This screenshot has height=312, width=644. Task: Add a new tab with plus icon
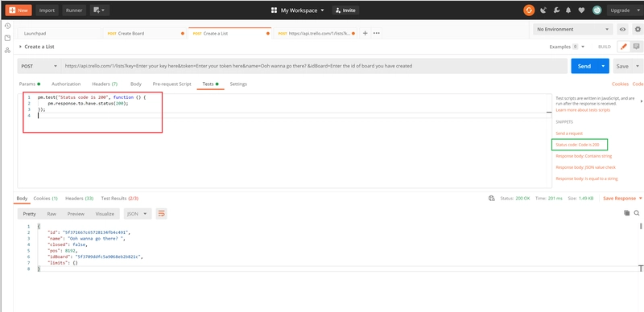[x=365, y=33]
